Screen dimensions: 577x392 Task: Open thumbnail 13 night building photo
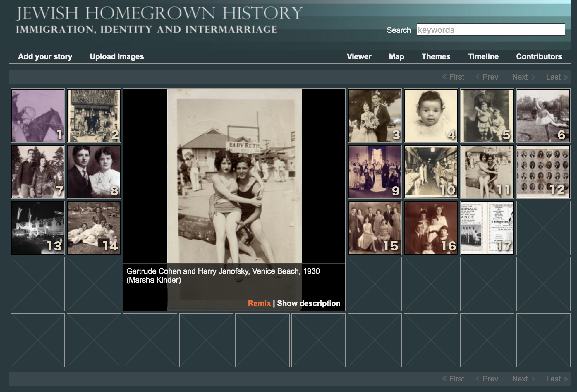[x=38, y=228]
